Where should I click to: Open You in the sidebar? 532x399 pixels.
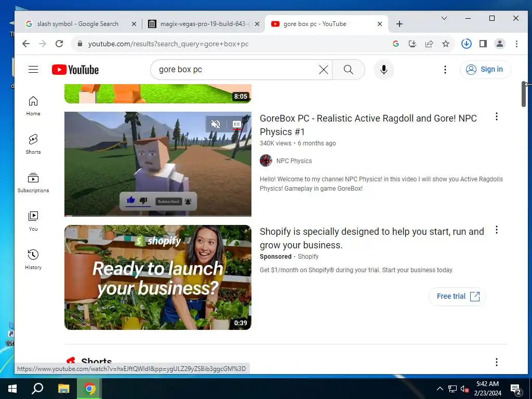(33, 221)
